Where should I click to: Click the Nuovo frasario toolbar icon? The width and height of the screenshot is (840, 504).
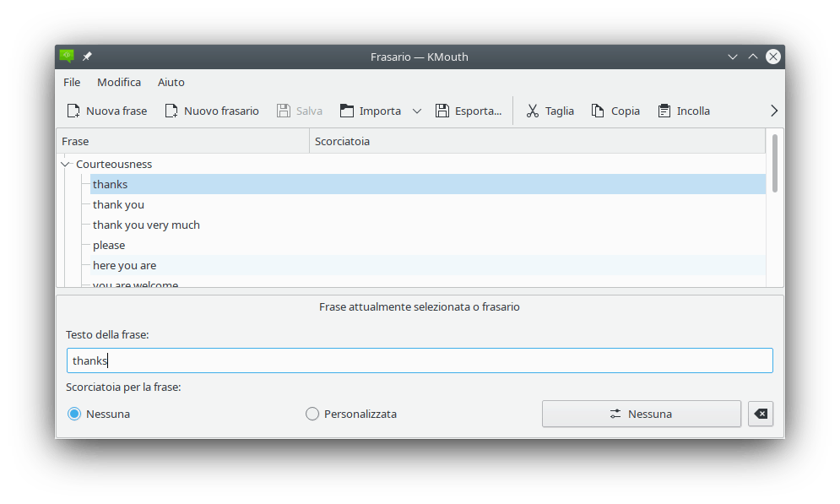click(171, 111)
